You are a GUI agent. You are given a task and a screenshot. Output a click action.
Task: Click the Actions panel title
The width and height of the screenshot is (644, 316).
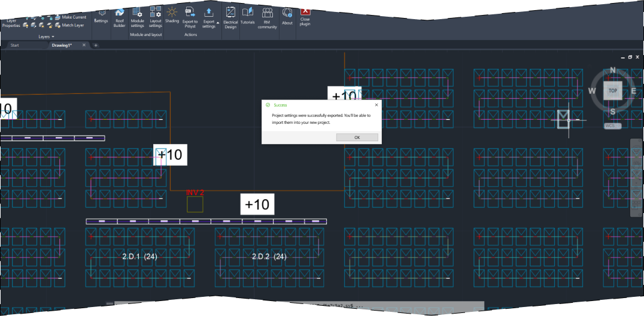[x=190, y=35]
